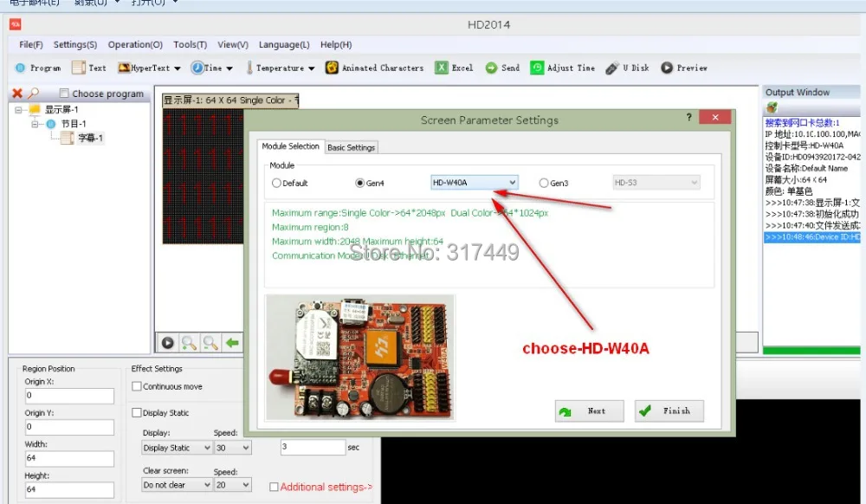The height and width of the screenshot is (504, 866).
Task: Switch to the Basic Settings tab
Action: (x=352, y=147)
